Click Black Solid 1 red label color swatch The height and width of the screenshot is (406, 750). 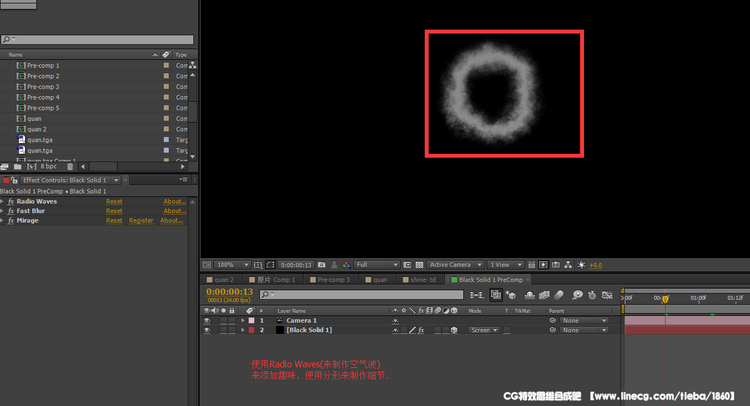[252, 330]
